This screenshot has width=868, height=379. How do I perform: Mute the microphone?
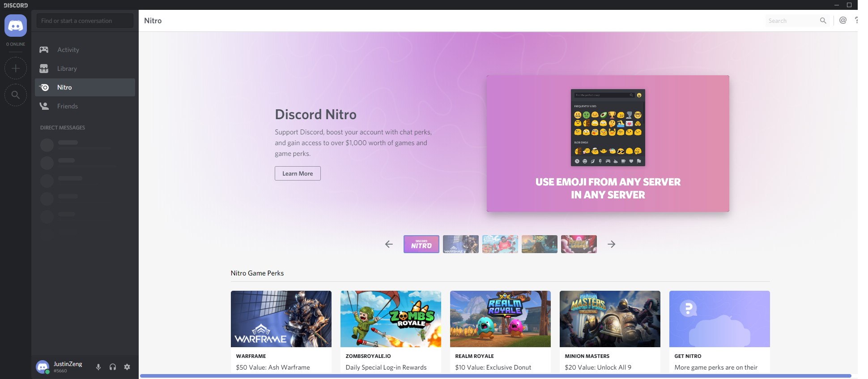[x=98, y=367]
